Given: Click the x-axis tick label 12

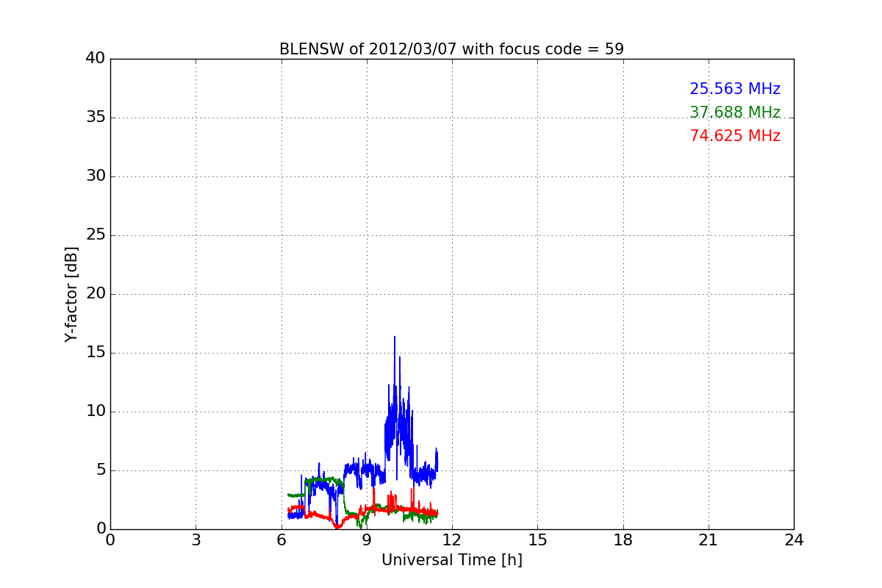Looking at the screenshot, I should 452,540.
